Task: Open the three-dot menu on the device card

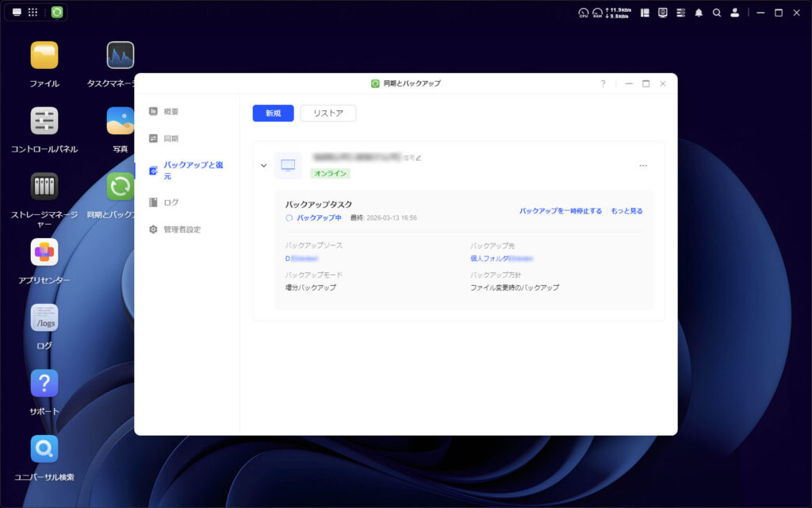Action: point(644,164)
